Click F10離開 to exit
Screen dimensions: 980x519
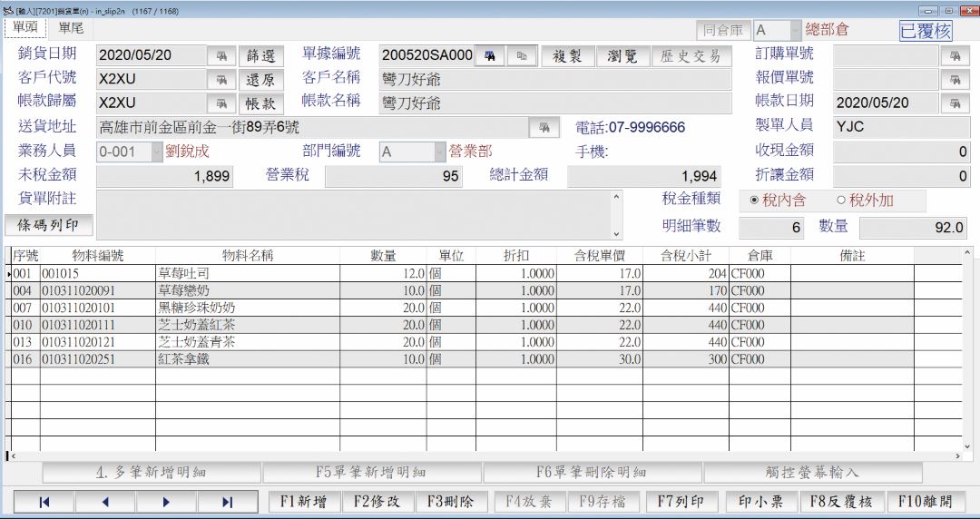pos(925,502)
